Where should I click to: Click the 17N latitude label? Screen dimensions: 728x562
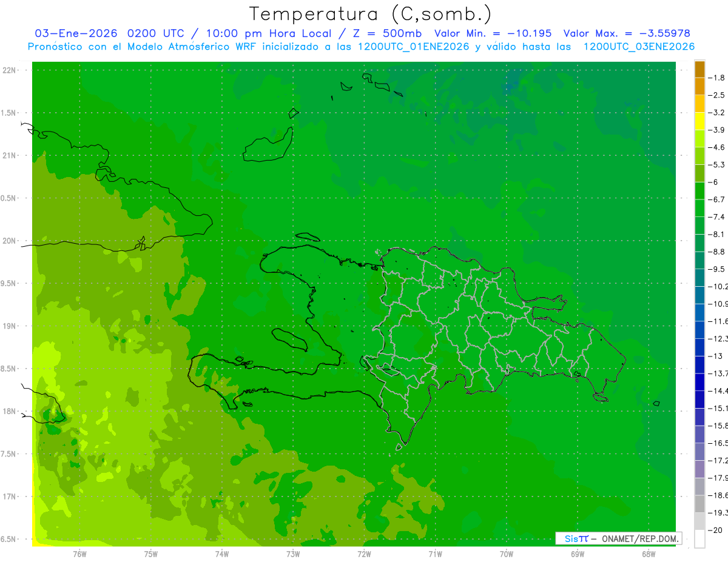(10, 497)
